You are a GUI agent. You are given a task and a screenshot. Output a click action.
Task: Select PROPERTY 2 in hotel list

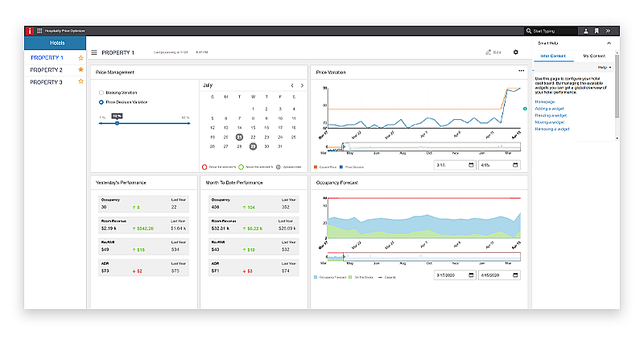click(x=46, y=70)
